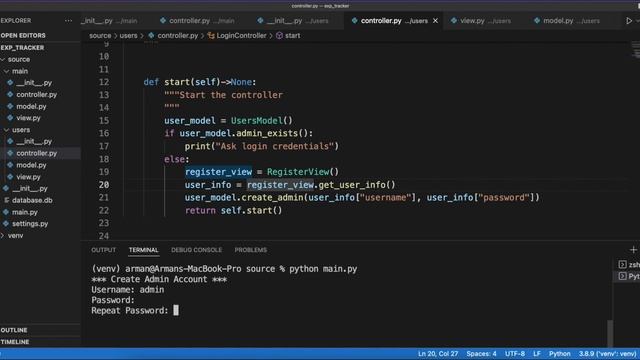Open database.db file
The width and height of the screenshot is (640, 360).
tap(32, 200)
